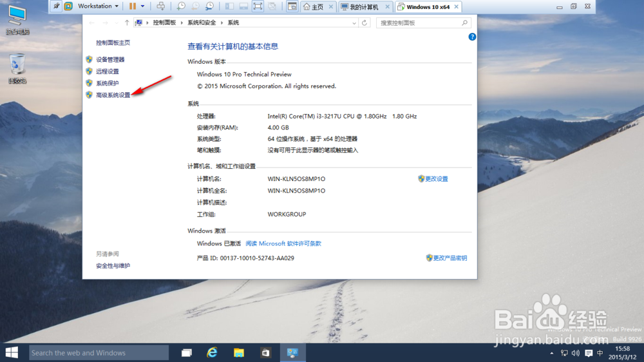Click the computer name WIN-KLN5OS8MP1O value
This screenshot has height=362, width=644.
click(x=296, y=179)
